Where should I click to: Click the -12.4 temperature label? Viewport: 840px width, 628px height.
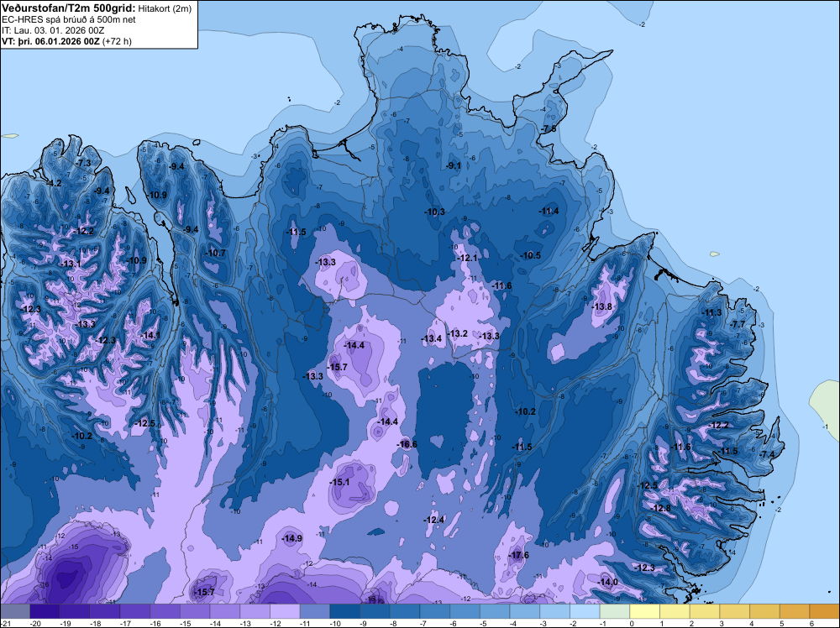pos(434,520)
